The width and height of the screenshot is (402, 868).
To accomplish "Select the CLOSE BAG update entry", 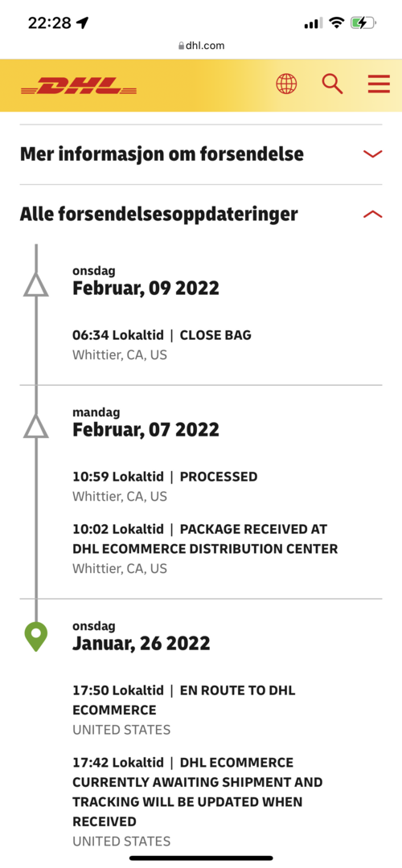I will [162, 345].
